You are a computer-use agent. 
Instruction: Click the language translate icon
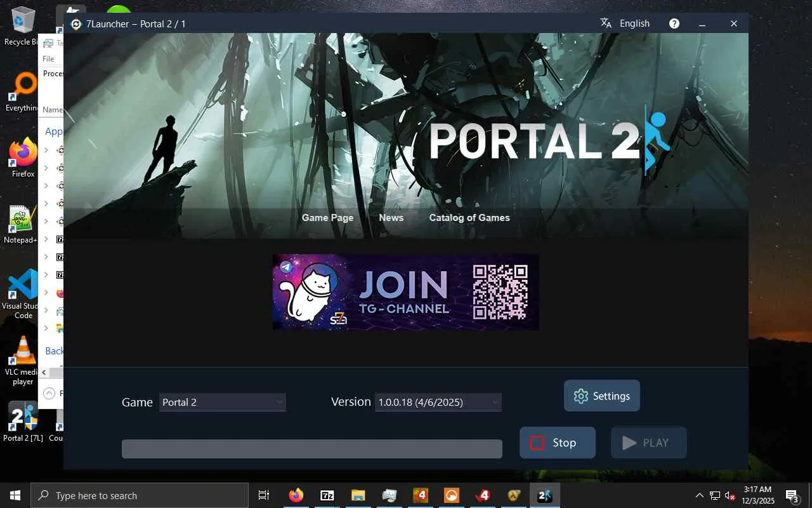[606, 23]
